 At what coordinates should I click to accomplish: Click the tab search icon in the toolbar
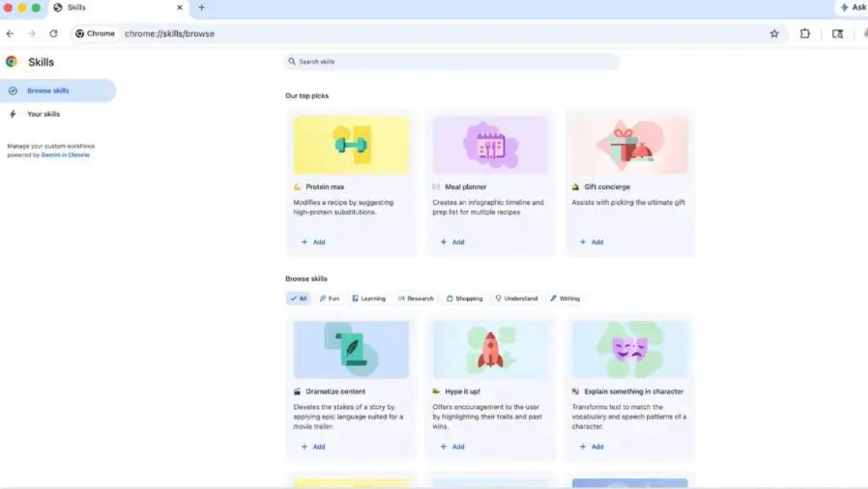(x=838, y=33)
